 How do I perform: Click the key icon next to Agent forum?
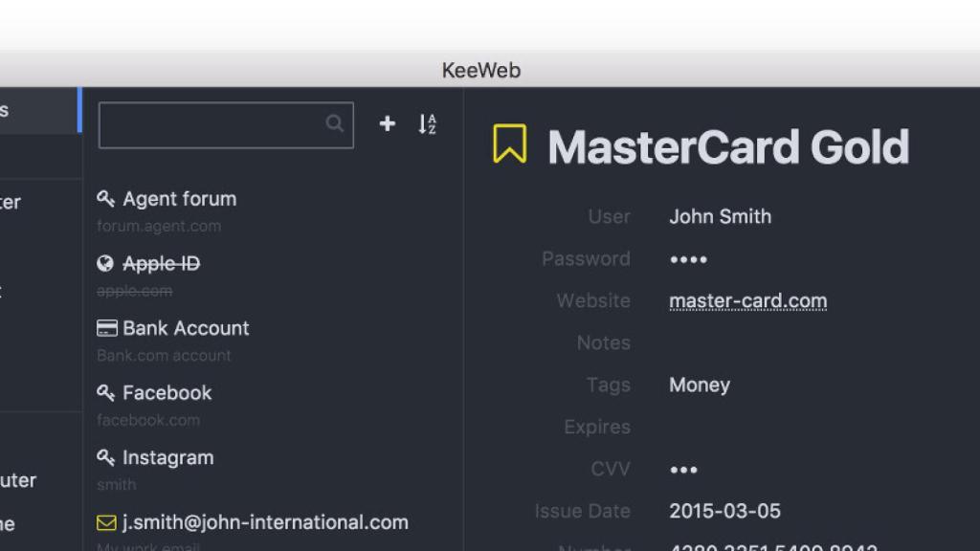point(105,199)
